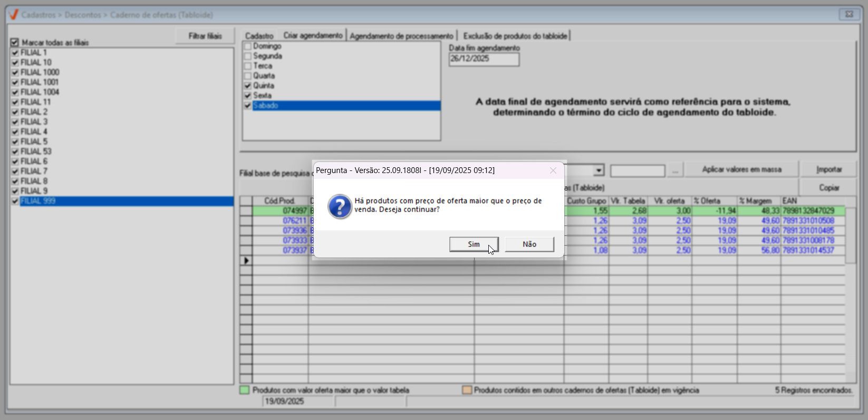The image size is (868, 420).
Task: Click the orange legend color swatch
Action: pos(467,390)
